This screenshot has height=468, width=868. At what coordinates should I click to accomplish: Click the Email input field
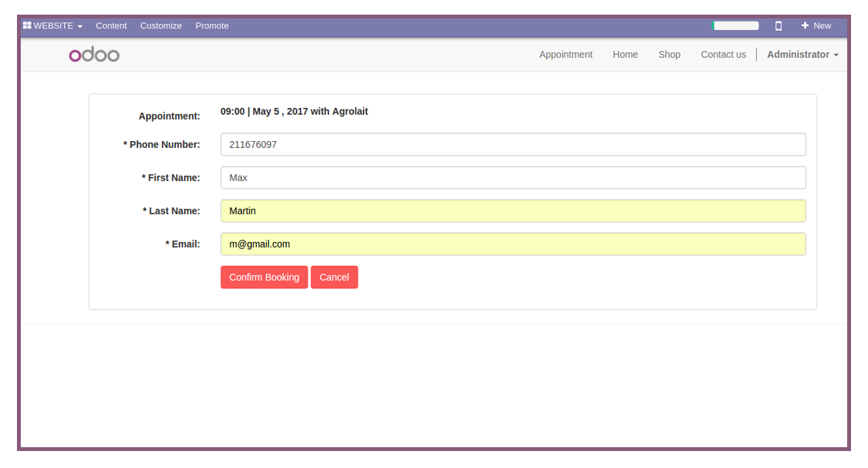[x=513, y=244]
